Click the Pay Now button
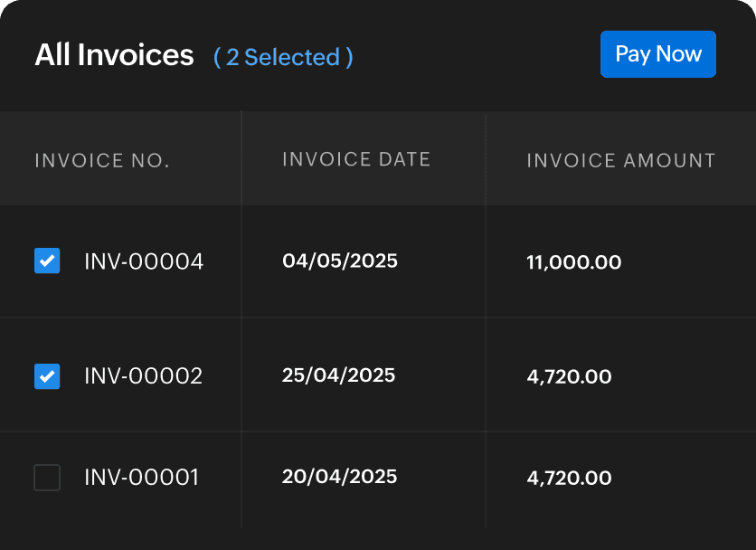 [x=657, y=54]
